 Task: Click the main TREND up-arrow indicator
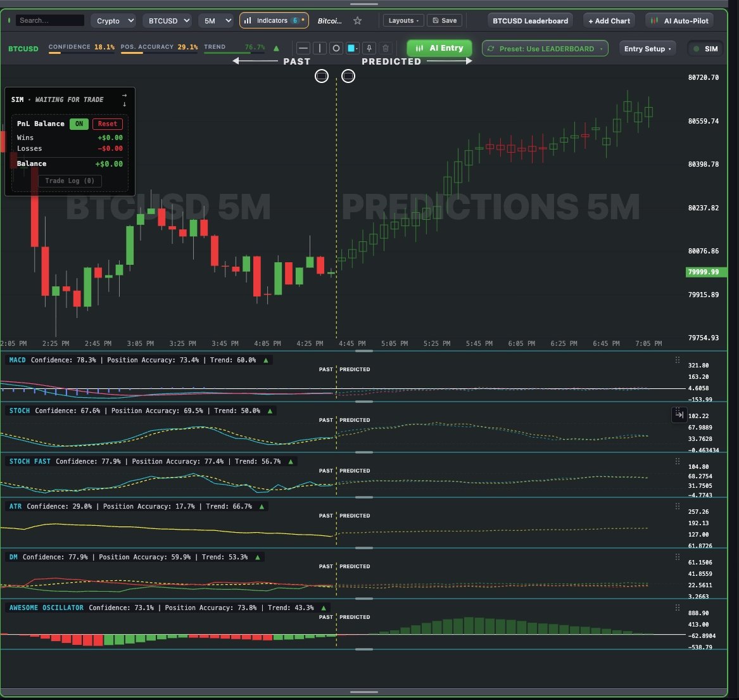tap(276, 48)
